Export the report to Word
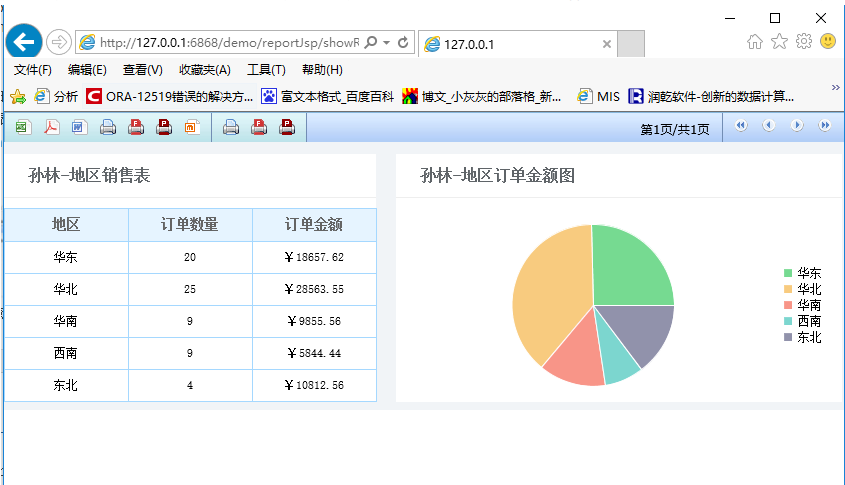Screen dimensions: 845x485 [80, 127]
